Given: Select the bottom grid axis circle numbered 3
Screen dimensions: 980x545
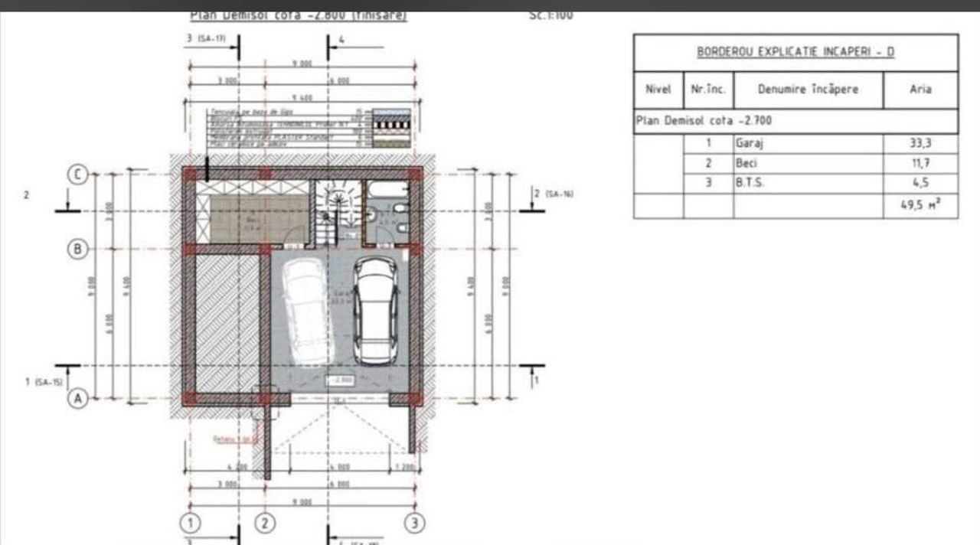Looking at the screenshot, I should 414,524.
